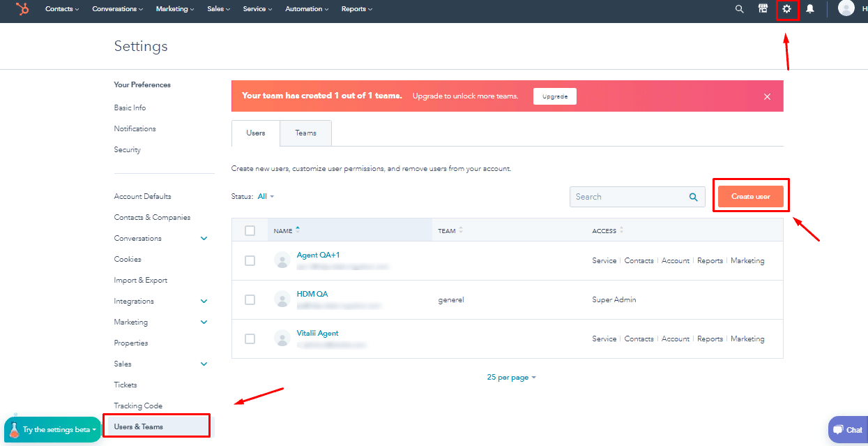Open the Contacts menu
Image resolution: width=868 pixels, height=446 pixels.
point(62,9)
